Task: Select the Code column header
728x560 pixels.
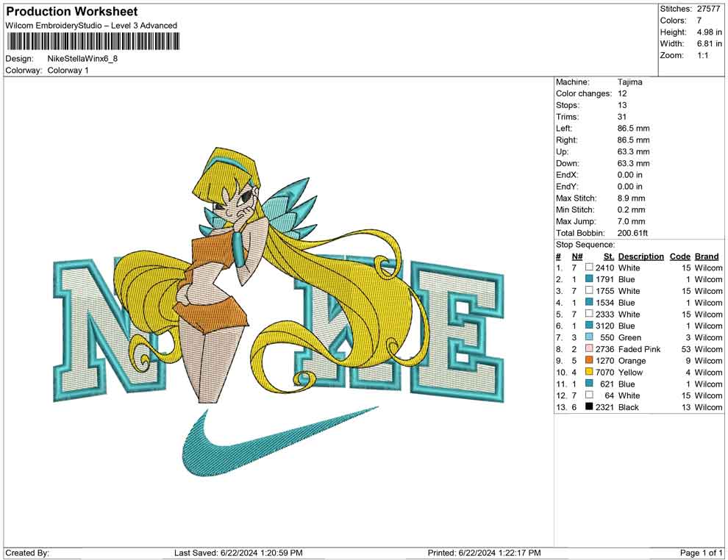Action: (x=680, y=256)
